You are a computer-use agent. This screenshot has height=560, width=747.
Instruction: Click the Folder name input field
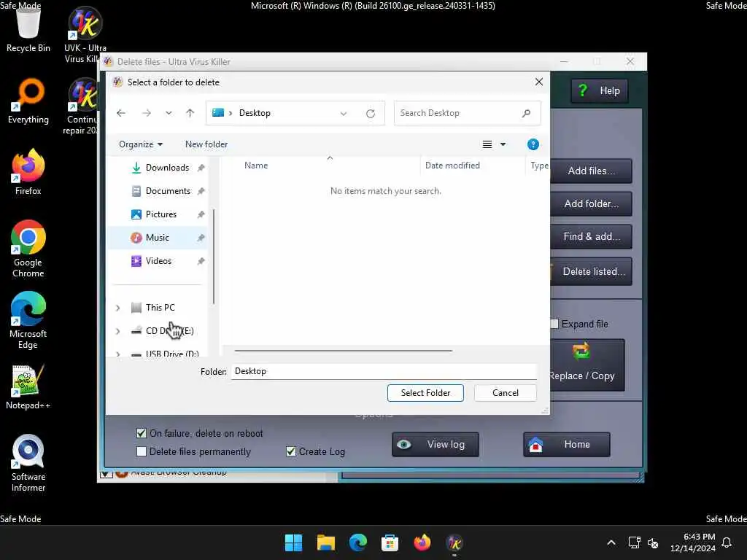click(x=384, y=371)
